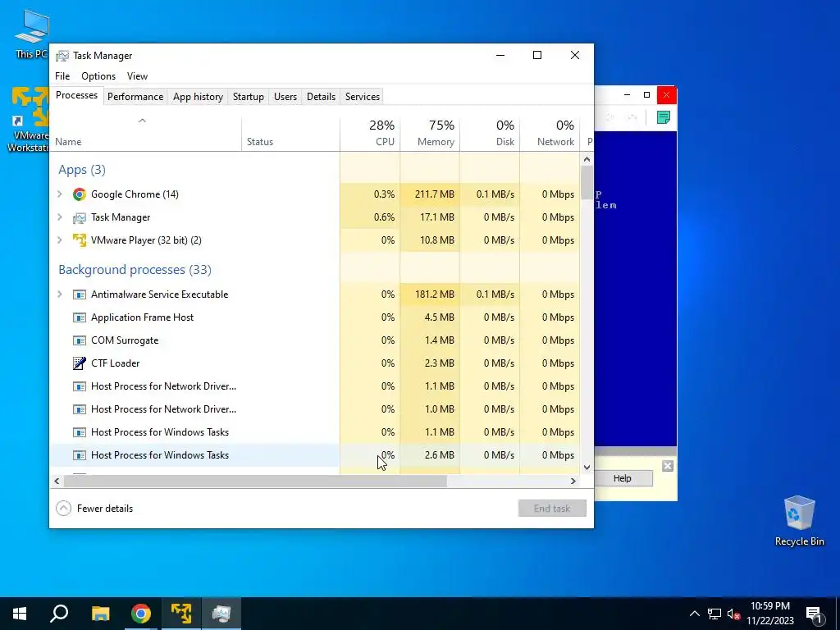
Task: Click the Application Frame Host icon
Action: tap(80, 317)
